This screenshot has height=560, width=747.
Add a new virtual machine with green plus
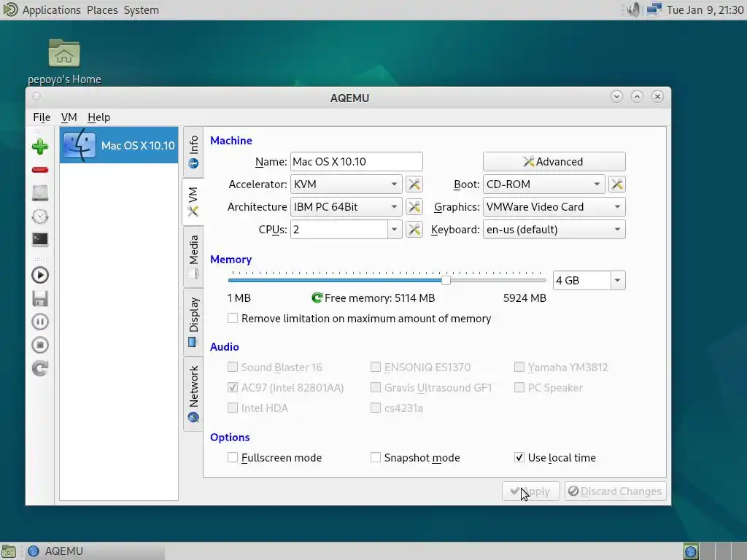[x=40, y=146]
